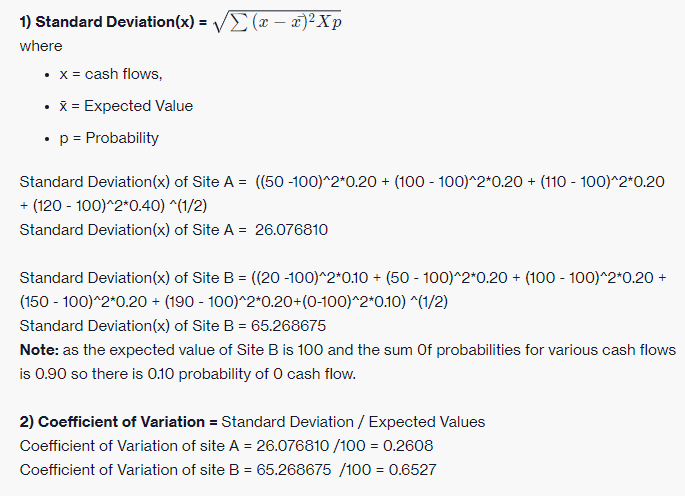Image resolution: width=685 pixels, height=496 pixels.
Task: Click the second line of Site A calculation
Action: 114,205
